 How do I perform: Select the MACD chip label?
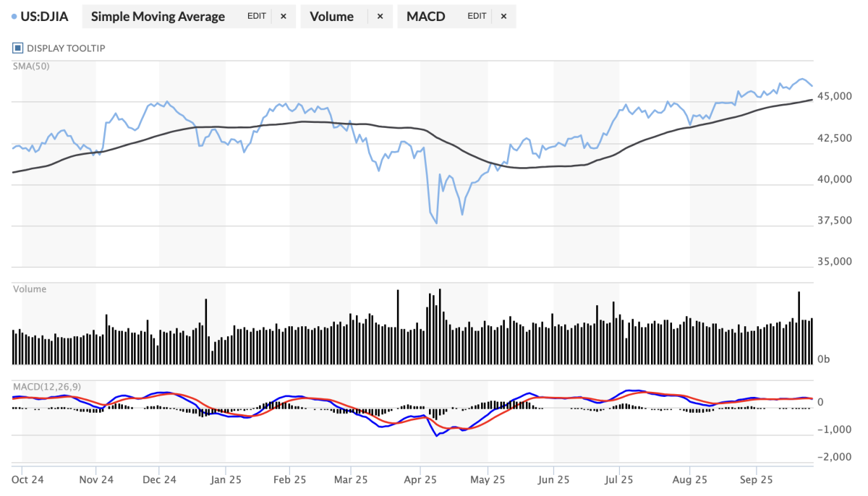(426, 16)
